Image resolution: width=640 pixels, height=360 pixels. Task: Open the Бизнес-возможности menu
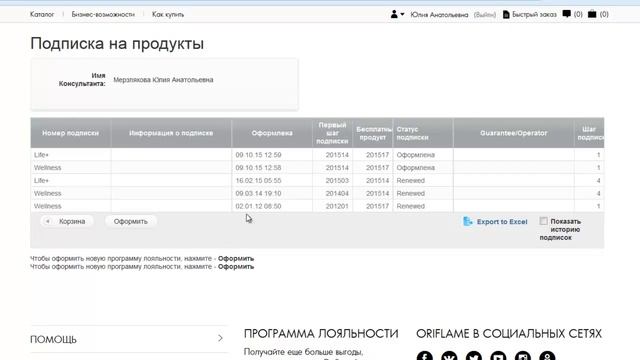point(103,14)
